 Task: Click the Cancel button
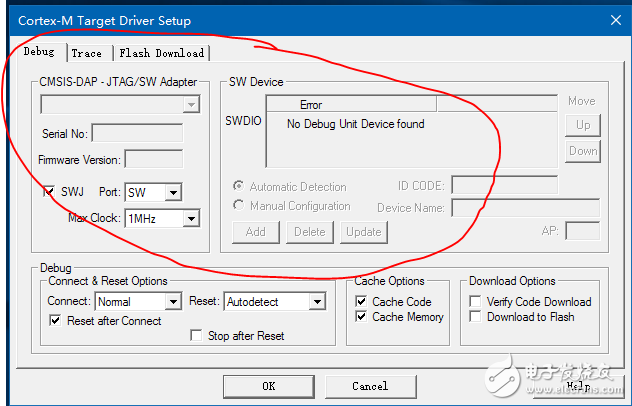[x=370, y=387]
